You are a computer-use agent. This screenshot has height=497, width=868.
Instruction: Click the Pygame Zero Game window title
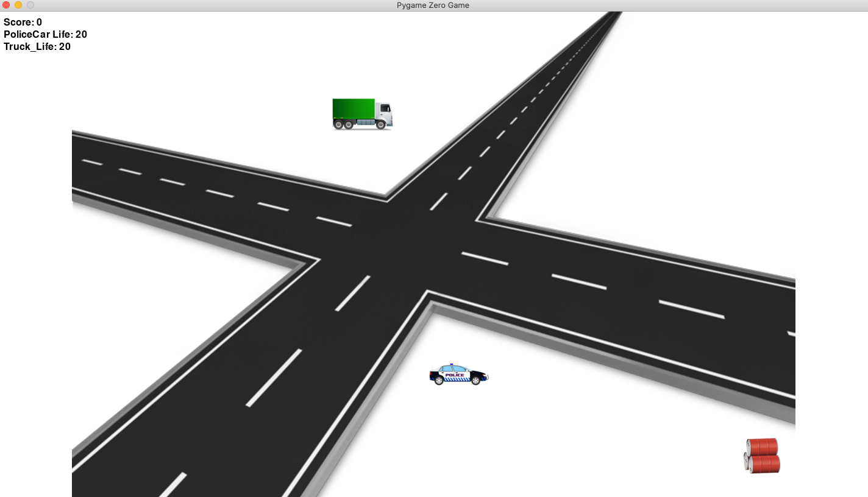coord(433,5)
